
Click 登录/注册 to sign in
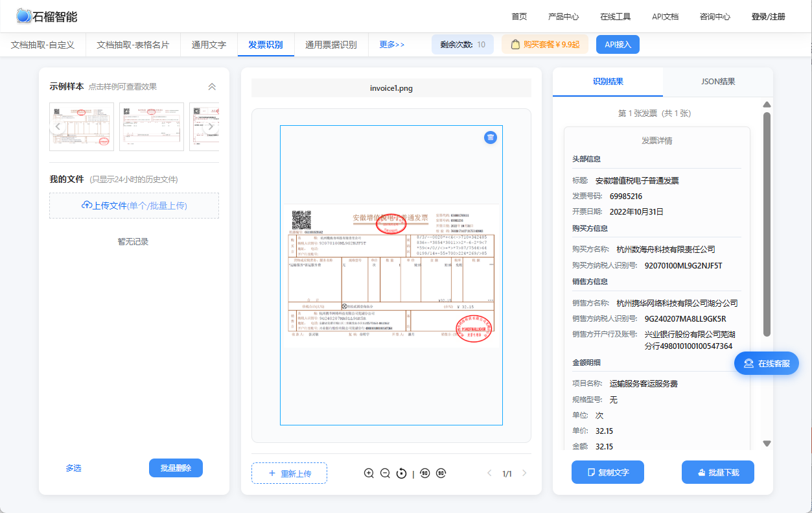(768, 17)
